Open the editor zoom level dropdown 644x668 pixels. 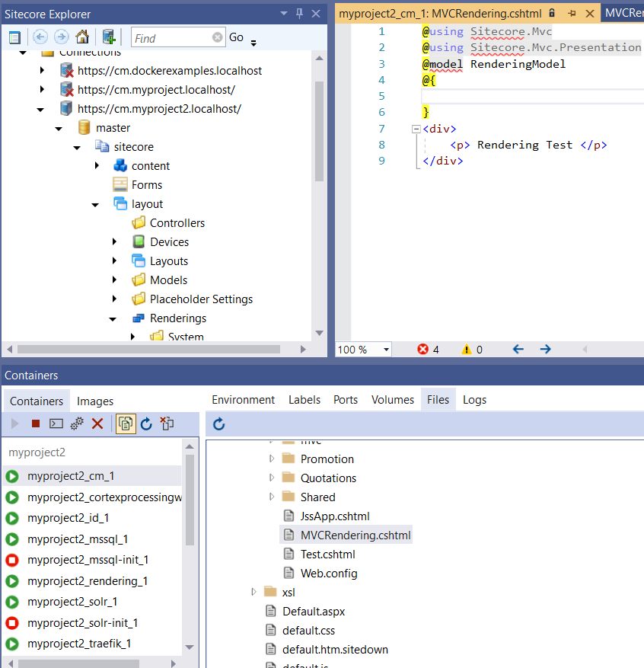(x=386, y=350)
